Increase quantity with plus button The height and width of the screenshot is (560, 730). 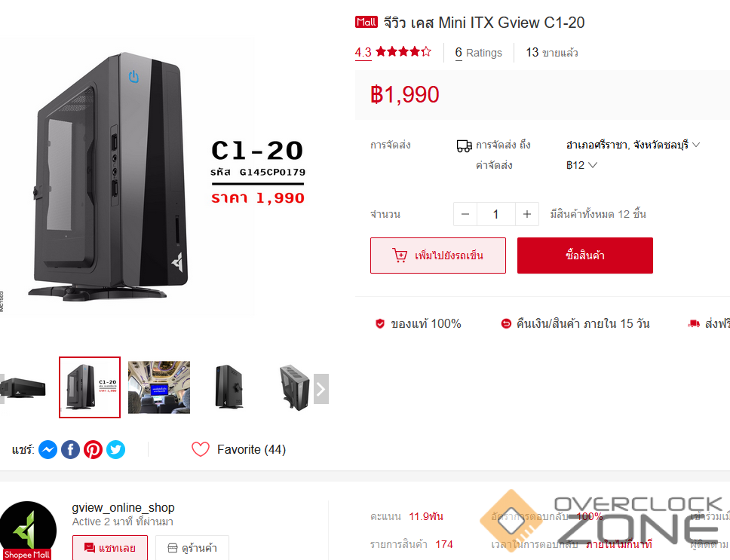pos(527,214)
